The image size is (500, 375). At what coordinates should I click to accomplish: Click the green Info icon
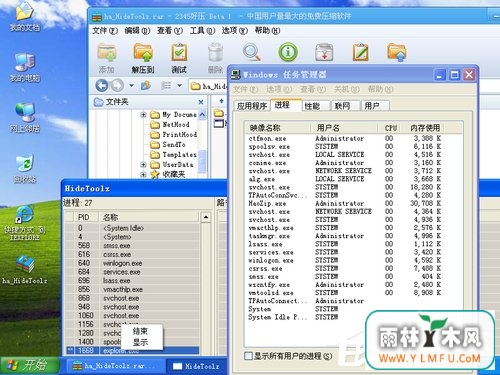point(288,52)
